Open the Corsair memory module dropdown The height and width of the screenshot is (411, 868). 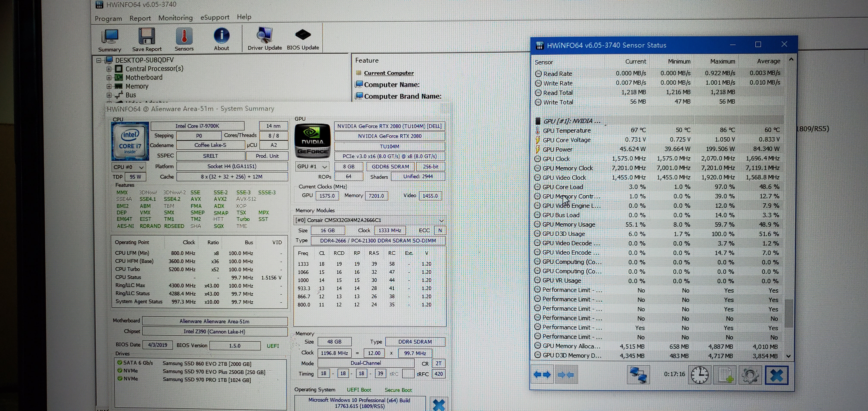[x=370, y=220]
